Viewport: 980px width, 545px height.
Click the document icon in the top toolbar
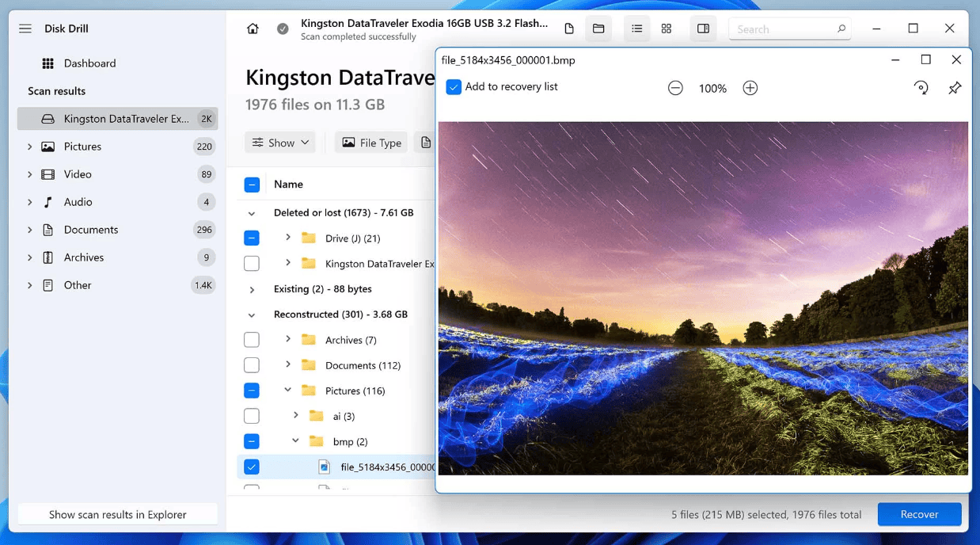click(569, 29)
